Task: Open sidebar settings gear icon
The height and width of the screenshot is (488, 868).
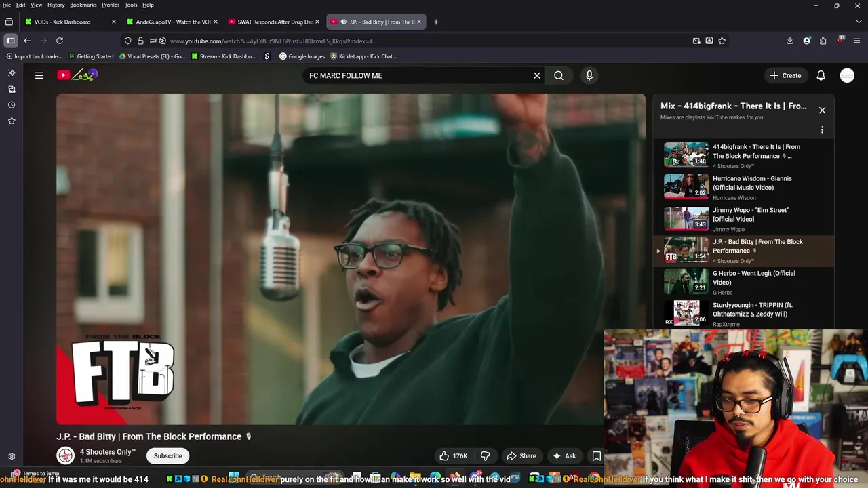Action: (12, 457)
